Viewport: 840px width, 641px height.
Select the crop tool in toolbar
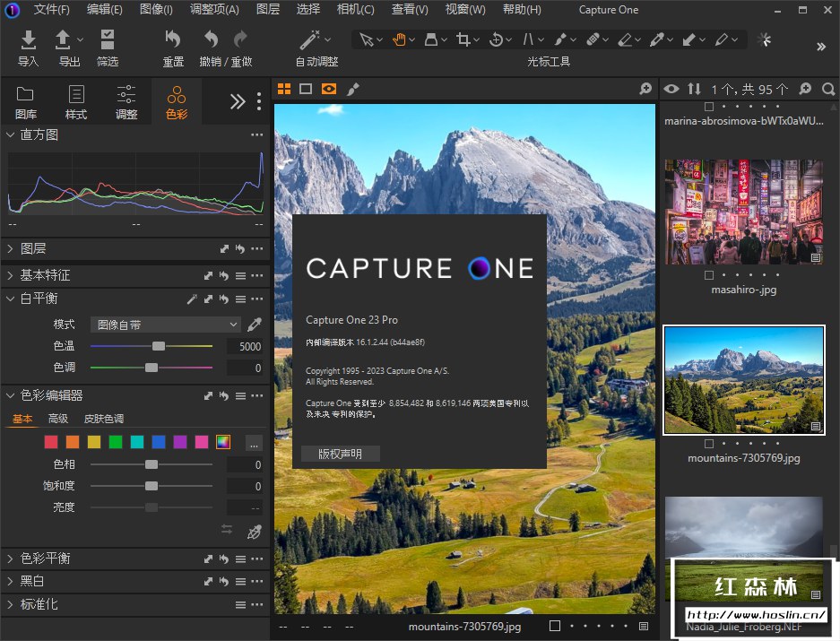(x=463, y=39)
